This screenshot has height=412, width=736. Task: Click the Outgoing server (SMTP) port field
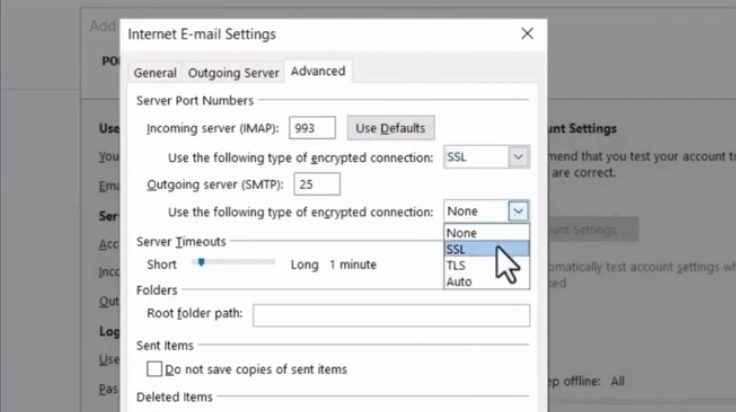pos(317,184)
